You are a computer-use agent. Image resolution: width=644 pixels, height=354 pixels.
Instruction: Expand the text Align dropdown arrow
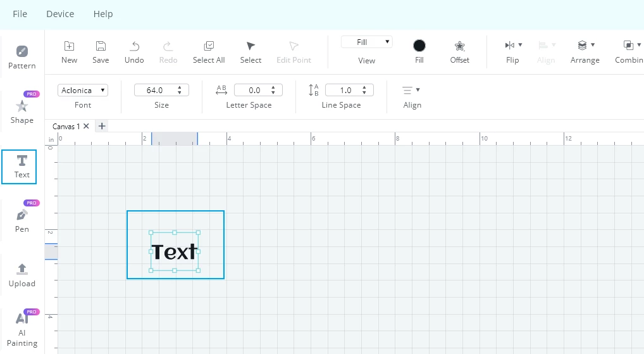point(418,90)
